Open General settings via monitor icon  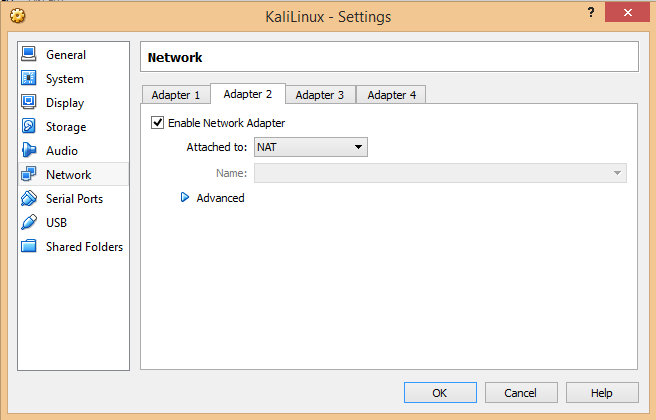[x=28, y=54]
